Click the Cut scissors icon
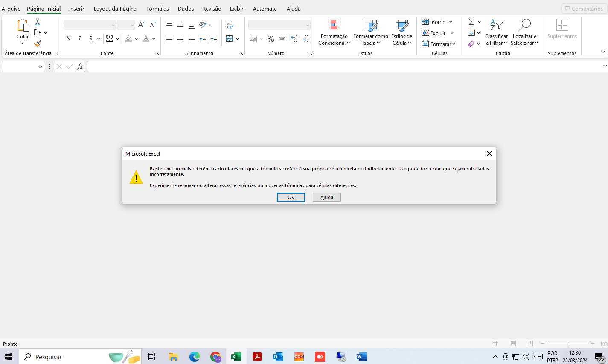The width and height of the screenshot is (608, 364). click(38, 22)
